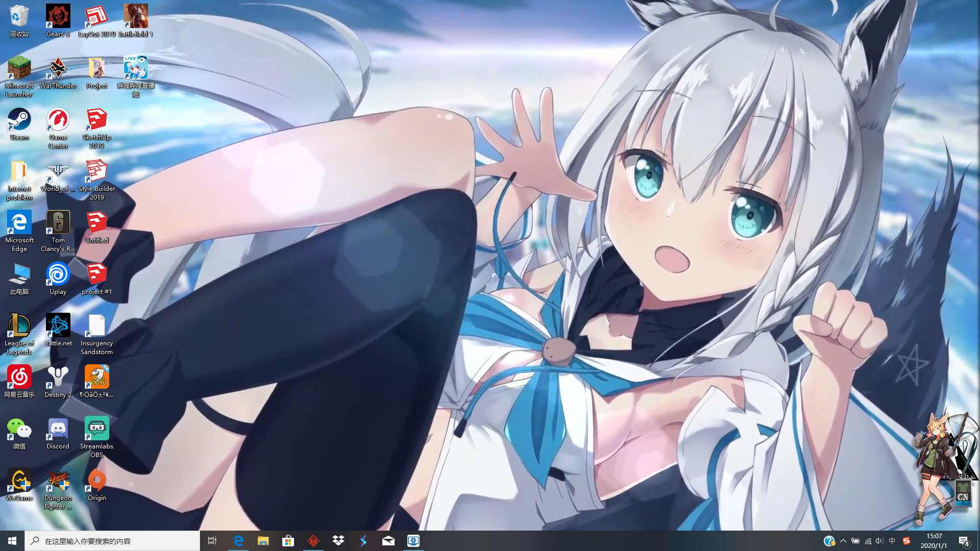Image resolution: width=980 pixels, height=551 pixels.
Task: Start Streamlabs OBS
Action: [96, 429]
